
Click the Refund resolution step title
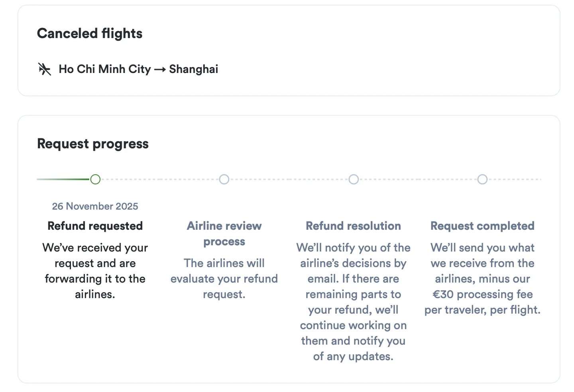click(x=353, y=226)
